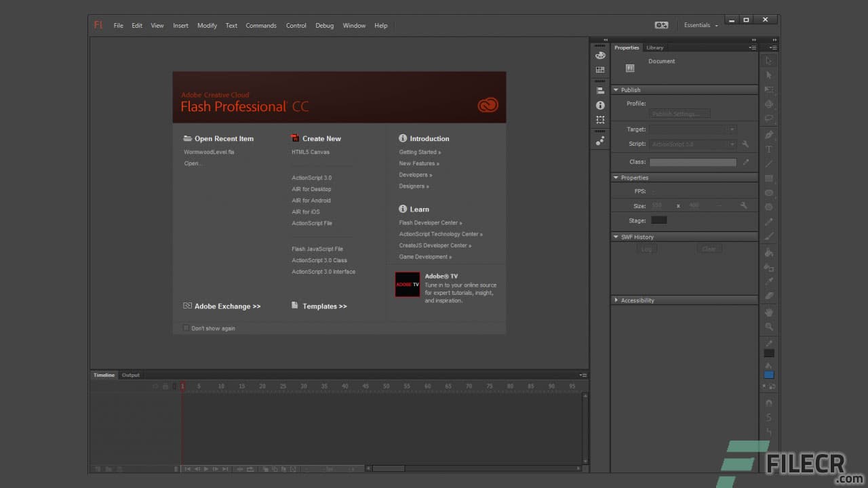
Task: Open the Code Snippets panel
Action: (x=600, y=140)
